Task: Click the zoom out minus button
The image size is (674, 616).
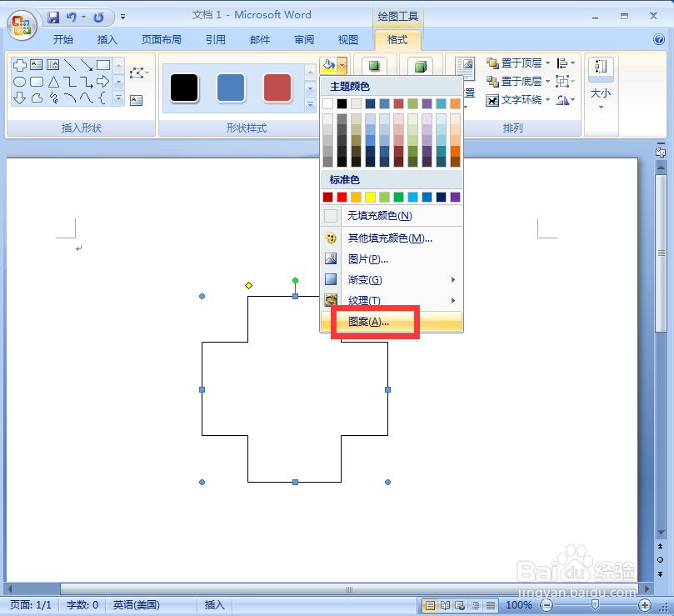Action: click(x=547, y=605)
